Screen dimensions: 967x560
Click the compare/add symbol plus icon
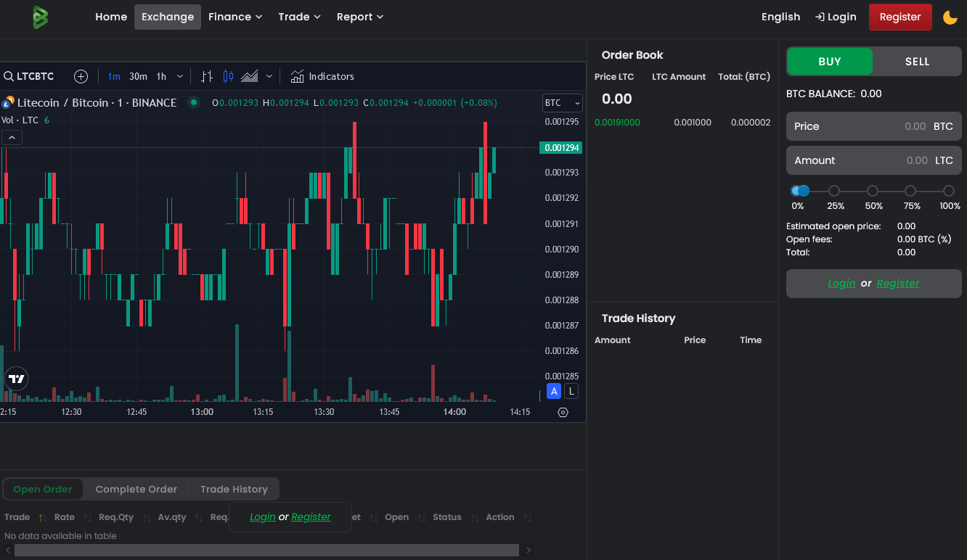(81, 76)
